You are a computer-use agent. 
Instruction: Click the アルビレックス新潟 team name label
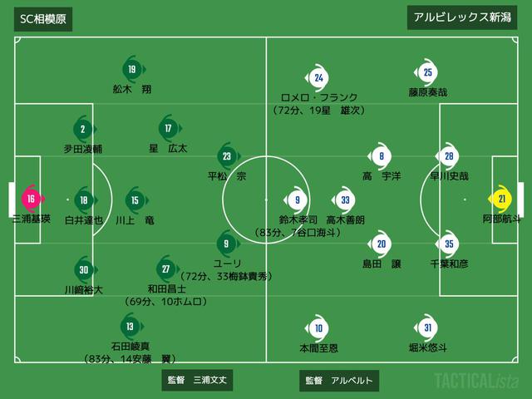point(462,17)
